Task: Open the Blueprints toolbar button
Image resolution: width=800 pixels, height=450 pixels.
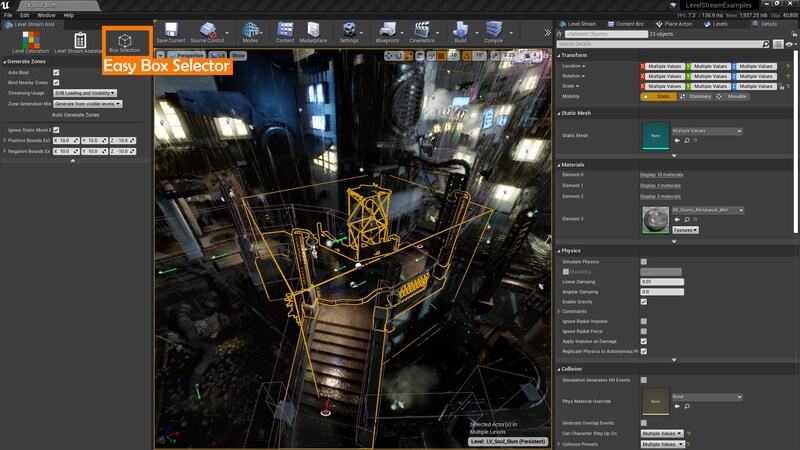Action: coord(387,33)
